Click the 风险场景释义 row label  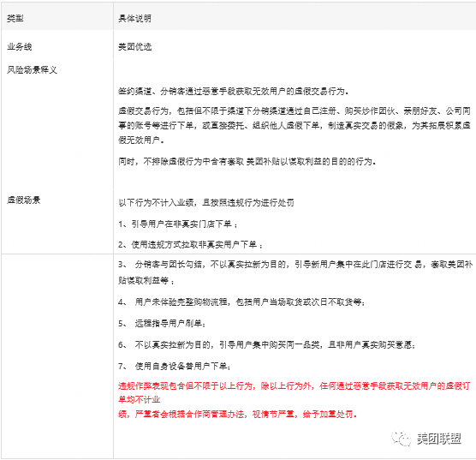tap(33, 70)
